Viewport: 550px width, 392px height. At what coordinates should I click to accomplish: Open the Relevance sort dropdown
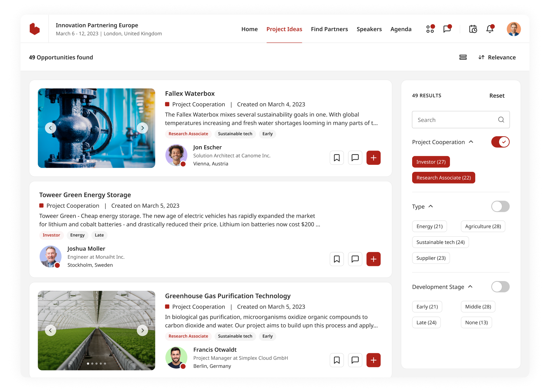(x=497, y=57)
